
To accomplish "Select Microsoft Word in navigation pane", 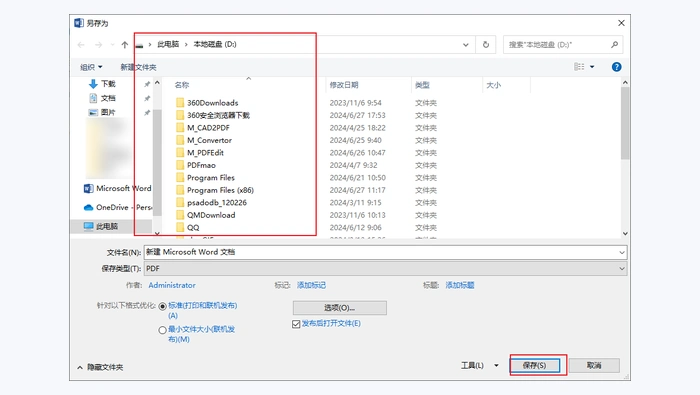I will (117, 188).
